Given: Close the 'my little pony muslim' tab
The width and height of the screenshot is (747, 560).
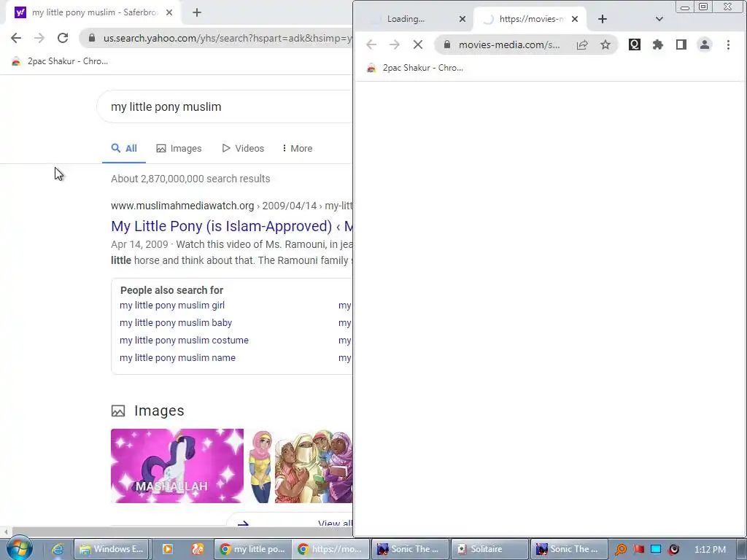Looking at the screenshot, I should tap(169, 13).
